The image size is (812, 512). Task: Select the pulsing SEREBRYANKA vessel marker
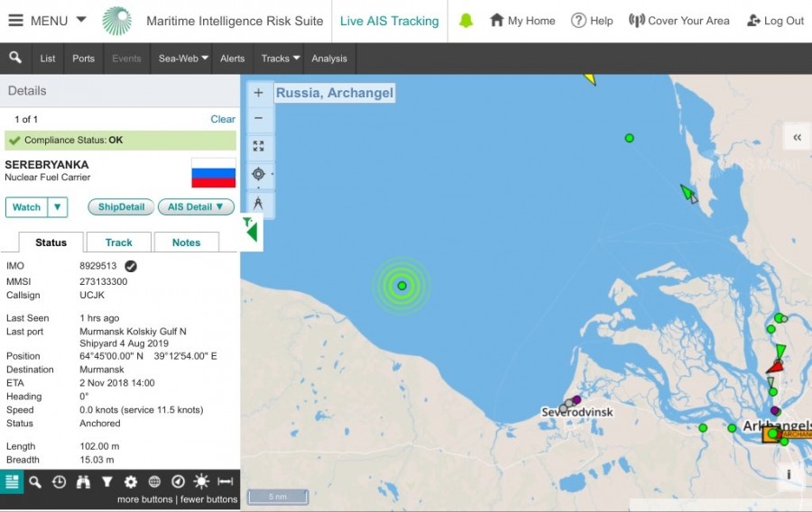[402, 286]
